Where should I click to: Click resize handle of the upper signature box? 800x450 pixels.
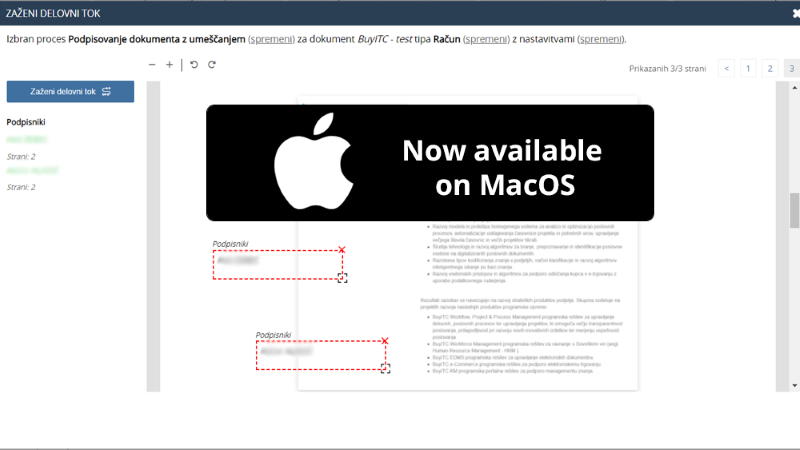(x=342, y=278)
